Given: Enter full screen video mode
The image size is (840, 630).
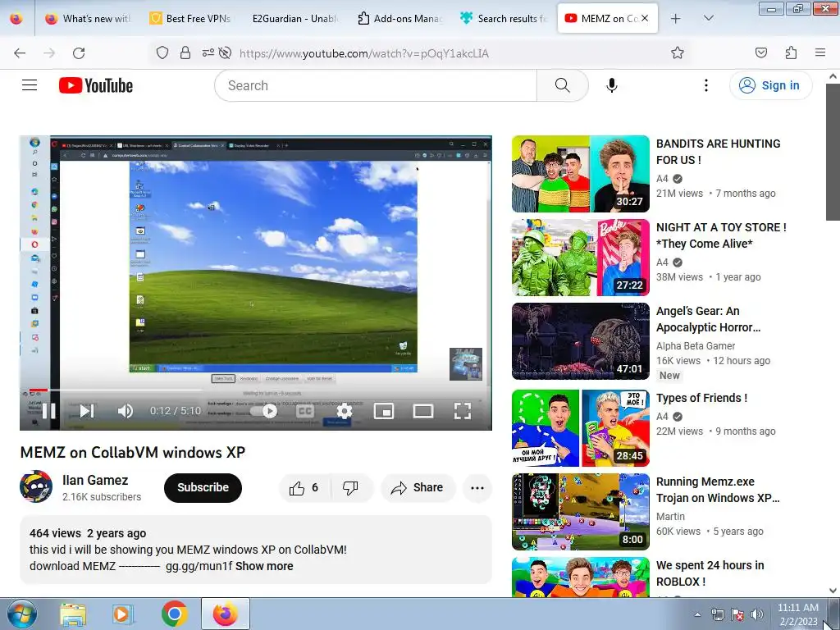Looking at the screenshot, I should (463, 411).
